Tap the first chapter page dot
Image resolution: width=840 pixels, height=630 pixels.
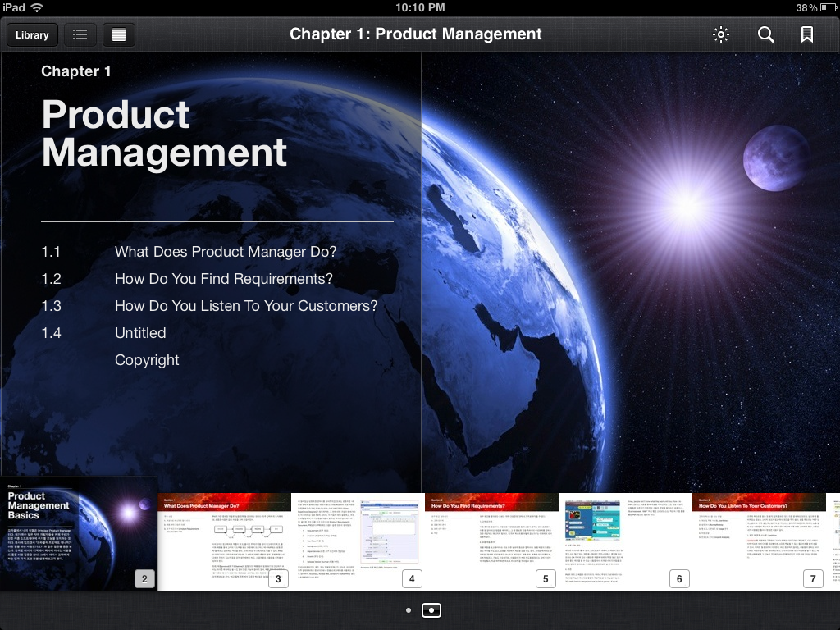[x=409, y=610]
